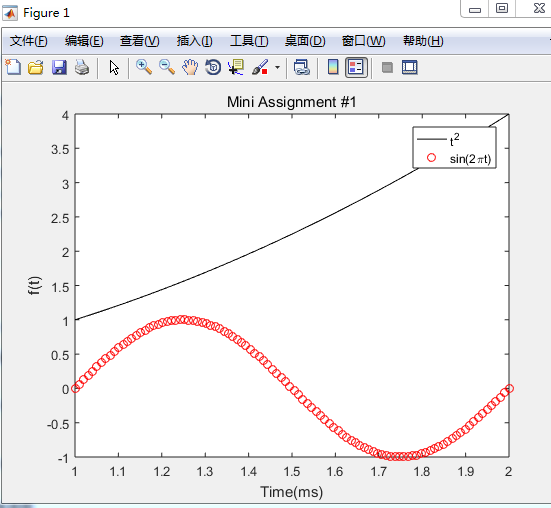Open the 编辑(E) menu
The height and width of the screenshot is (508, 551).
(x=84, y=41)
